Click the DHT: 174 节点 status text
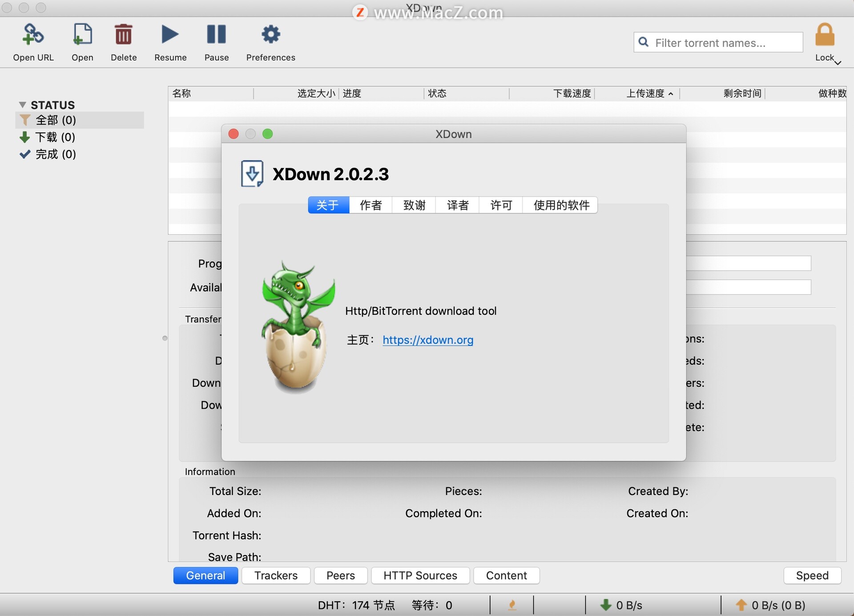This screenshot has width=854, height=616. click(356, 605)
